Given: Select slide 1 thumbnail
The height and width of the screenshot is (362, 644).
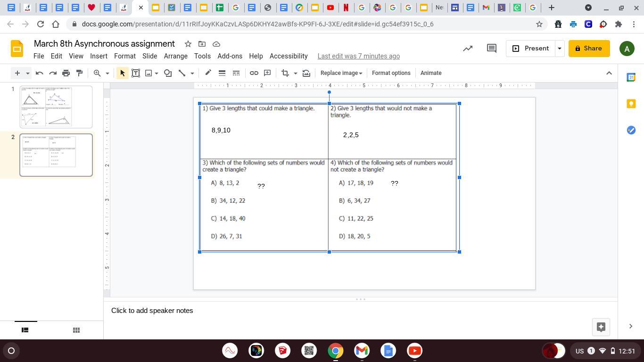Looking at the screenshot, I should 56,107.
